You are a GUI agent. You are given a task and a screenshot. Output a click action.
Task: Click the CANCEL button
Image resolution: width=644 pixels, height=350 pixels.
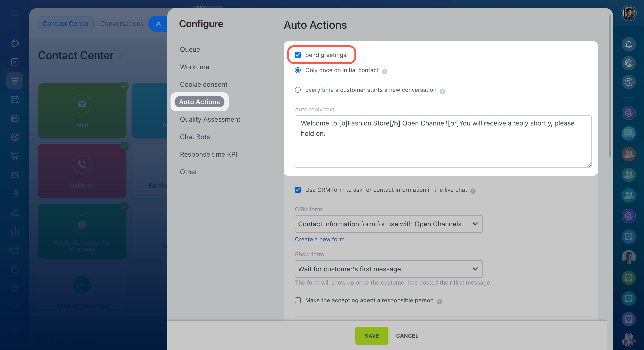(x=407, y=335)
